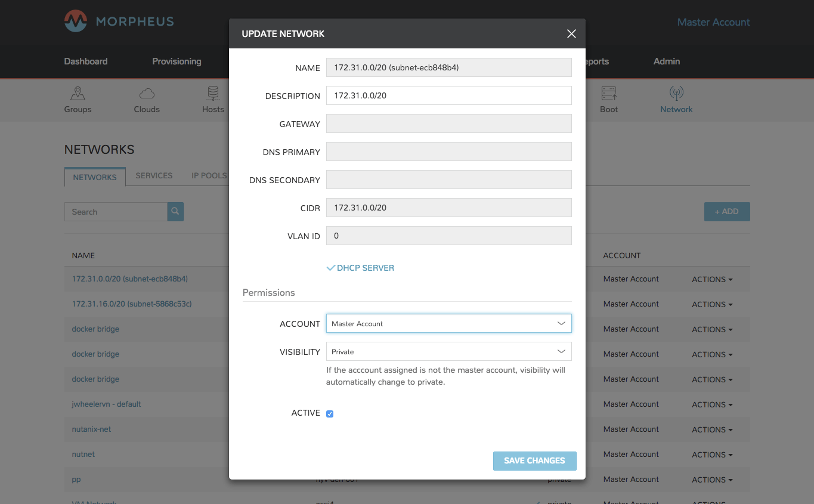Click the Morpheus logo icon
814x504 pixels.
[76, 21]
